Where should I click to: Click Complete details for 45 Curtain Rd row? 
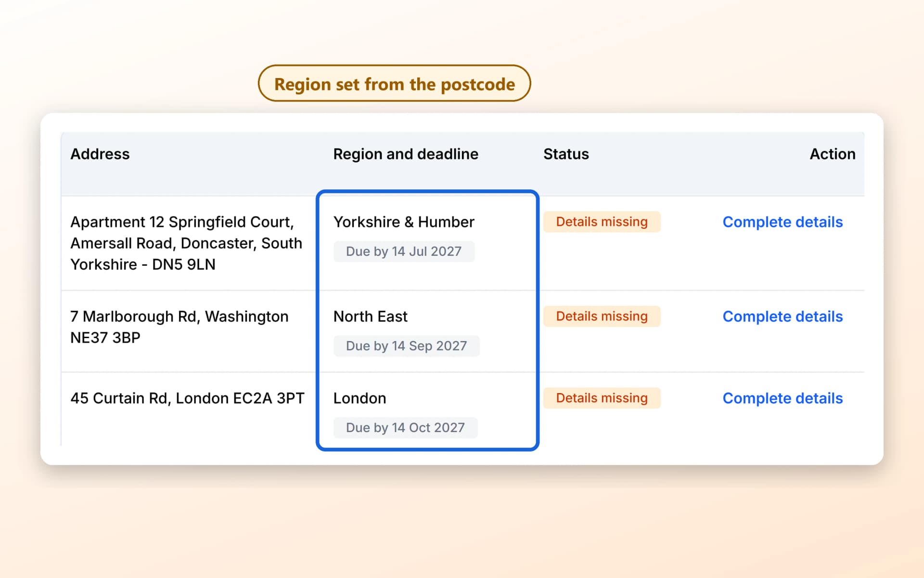(783, 398)
